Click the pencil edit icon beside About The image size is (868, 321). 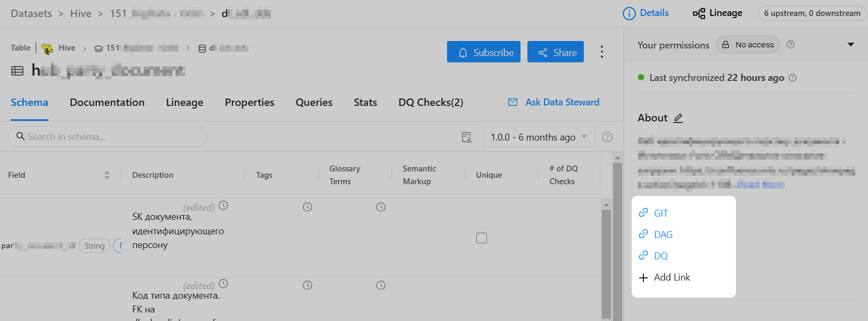tap(678, 118)
